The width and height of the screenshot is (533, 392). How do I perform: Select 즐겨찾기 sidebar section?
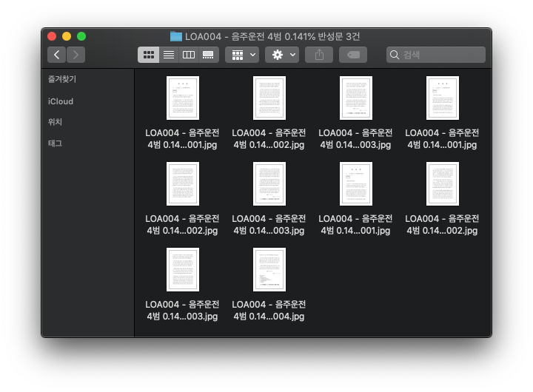pos(62,79)
